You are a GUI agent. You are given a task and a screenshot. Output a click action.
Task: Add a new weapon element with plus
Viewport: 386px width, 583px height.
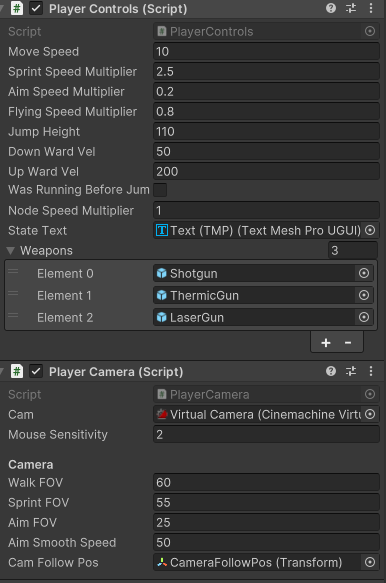click(x=326, y=342)
